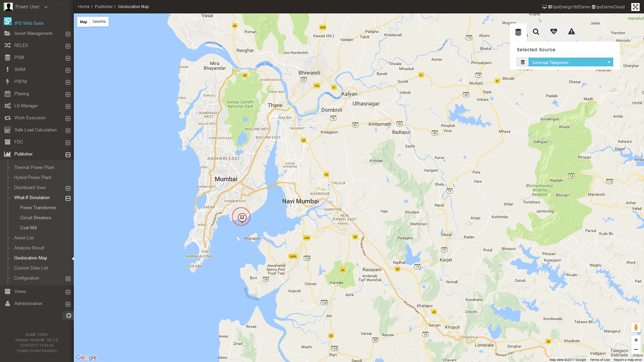Zoom in the map with plus button
Image resolution: width=644 pixels, height=362 pixels.
click(x=636, y=340)
